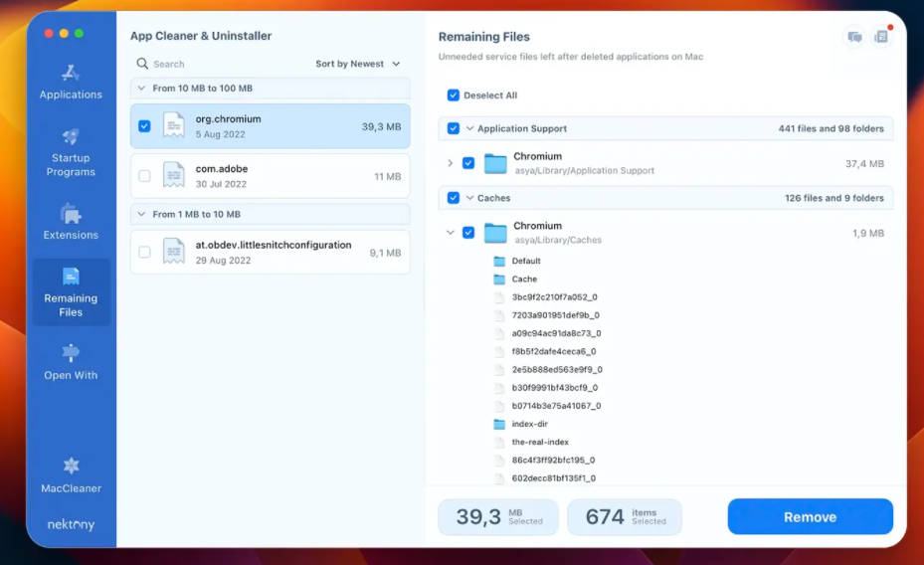Select file b0714b3e75a41067_0
This screenshot has width=924, height=565.
556,406
